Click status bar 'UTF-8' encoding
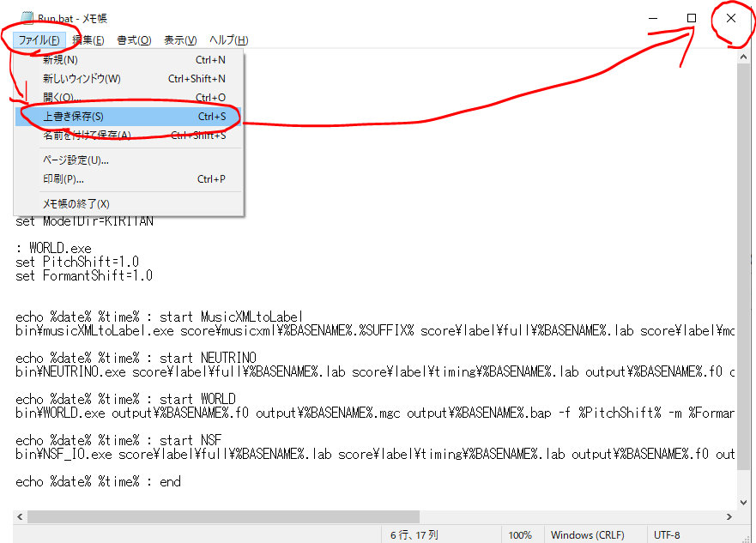This screenshot has width=756, height=543. pyautogui.click(x=667, y=534)
